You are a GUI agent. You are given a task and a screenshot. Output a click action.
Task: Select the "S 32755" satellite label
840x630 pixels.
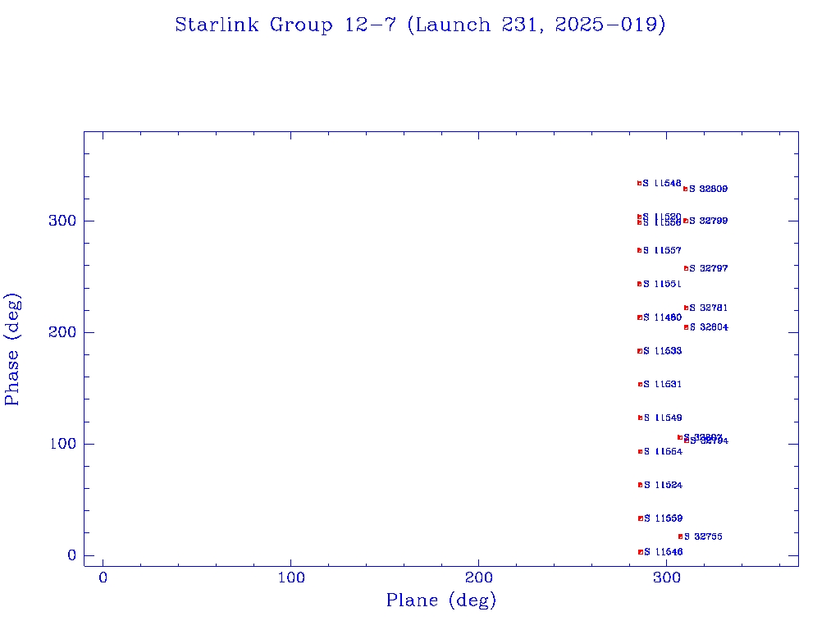703,536
